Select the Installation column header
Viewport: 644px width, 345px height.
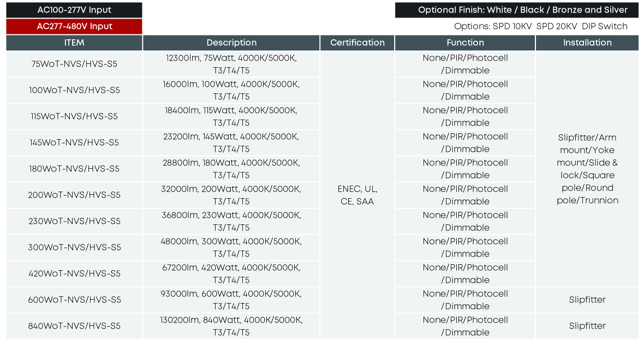click(587, 43)
